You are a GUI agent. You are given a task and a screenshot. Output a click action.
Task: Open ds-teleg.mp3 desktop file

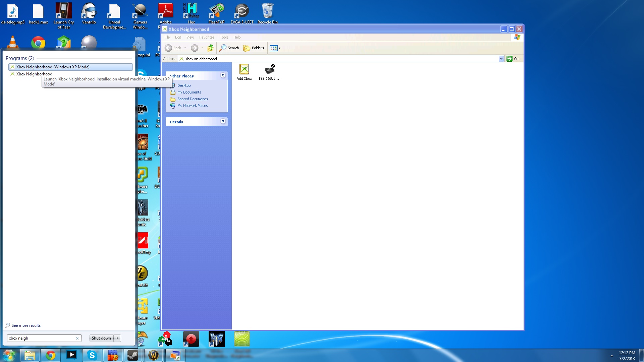[x=13, y=13]
